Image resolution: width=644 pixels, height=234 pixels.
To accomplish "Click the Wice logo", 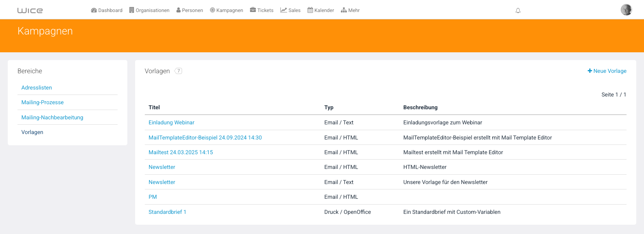I will coord(30,10).
